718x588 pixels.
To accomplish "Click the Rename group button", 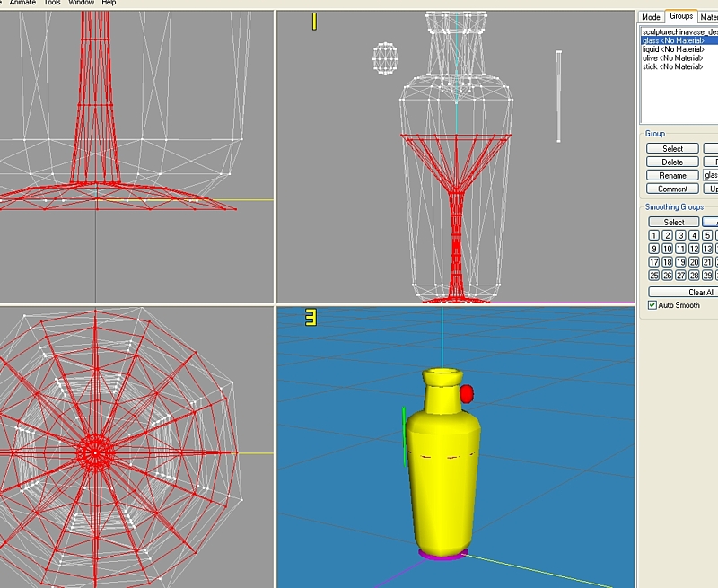I will [x=672, y=175].
